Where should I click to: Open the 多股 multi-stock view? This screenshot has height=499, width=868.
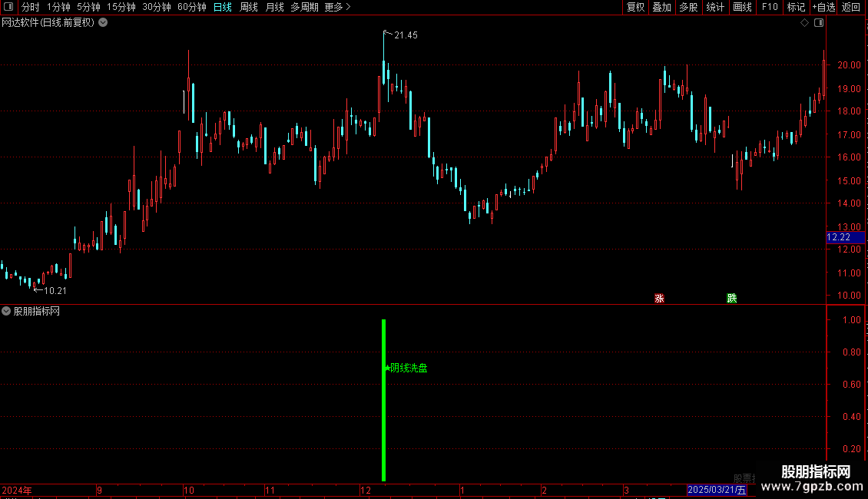pos(688,7)
